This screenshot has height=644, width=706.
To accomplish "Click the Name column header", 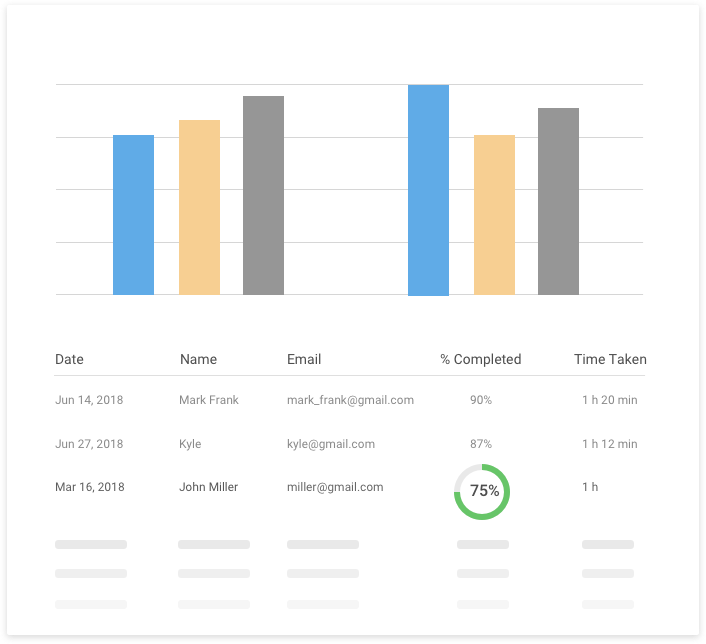I will 198,359.
